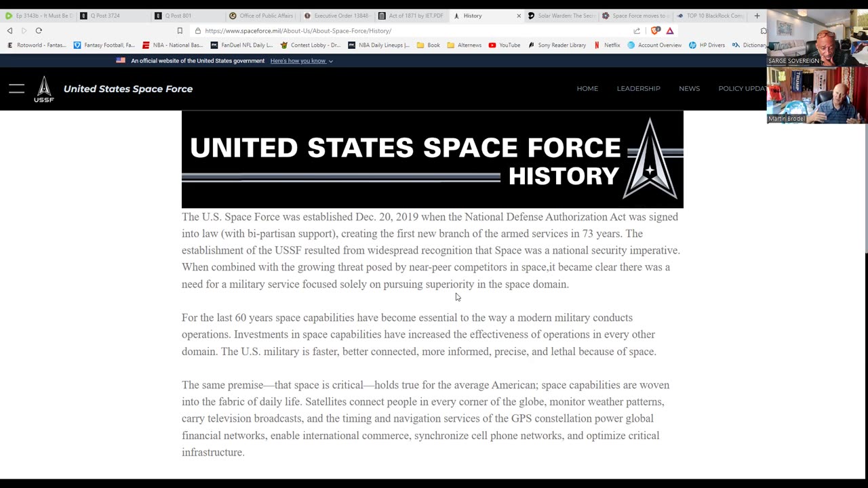Click the USSF delta logo in the header
The image size is (868, 488).
coord(44,89)
